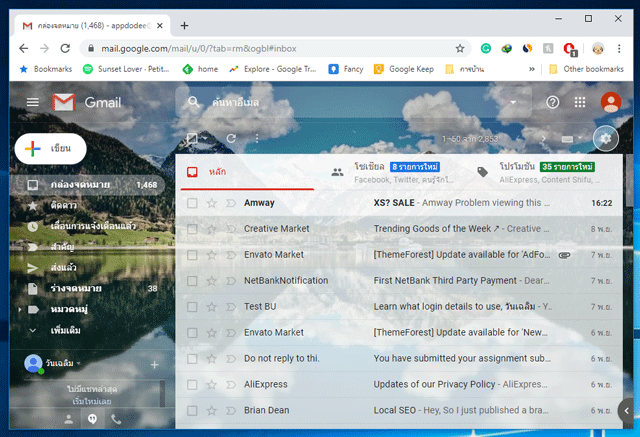The width and height of the screenshot is (640, 437).
Task: Click the Grammarly extension icon
Action: (486, 49)
